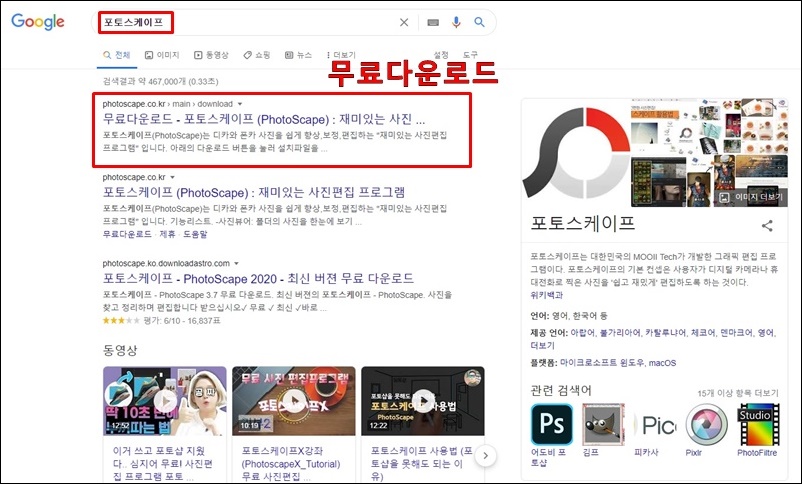
Task: Click the PhotoScape logo image
Action: pyautogui.click(x=576, y=152)
